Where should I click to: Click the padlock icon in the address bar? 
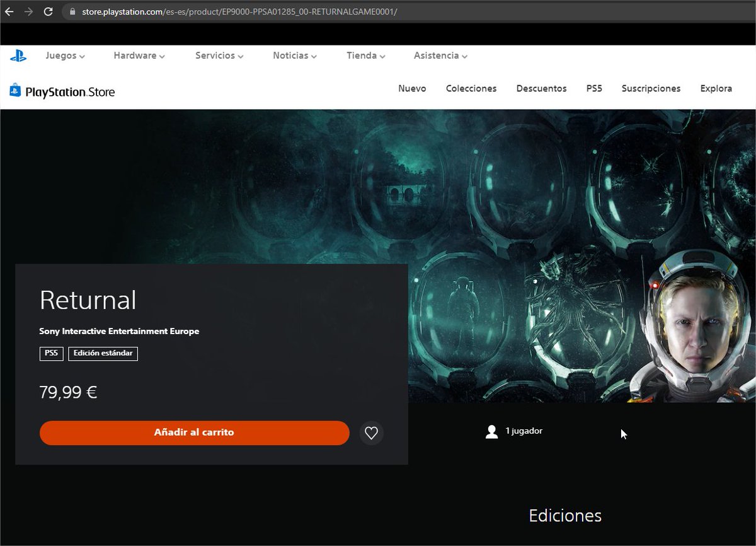click(72, 12)
